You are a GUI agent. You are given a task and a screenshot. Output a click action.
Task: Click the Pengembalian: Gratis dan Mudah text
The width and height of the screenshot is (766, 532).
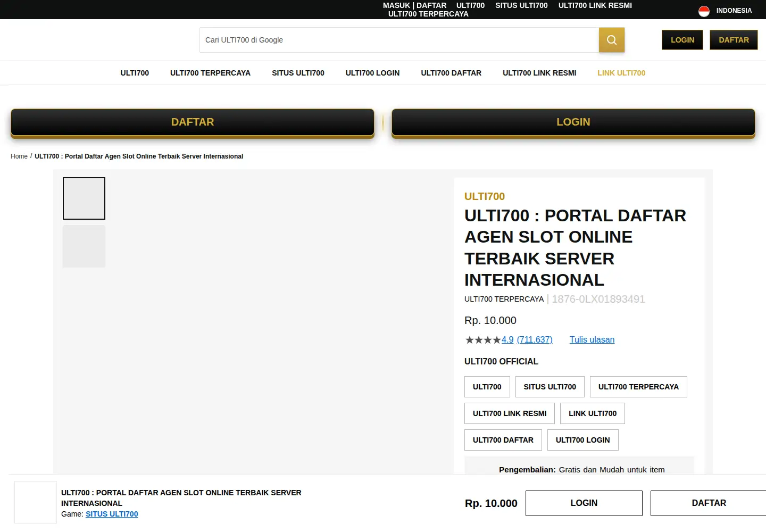click(x=582, y=470)
